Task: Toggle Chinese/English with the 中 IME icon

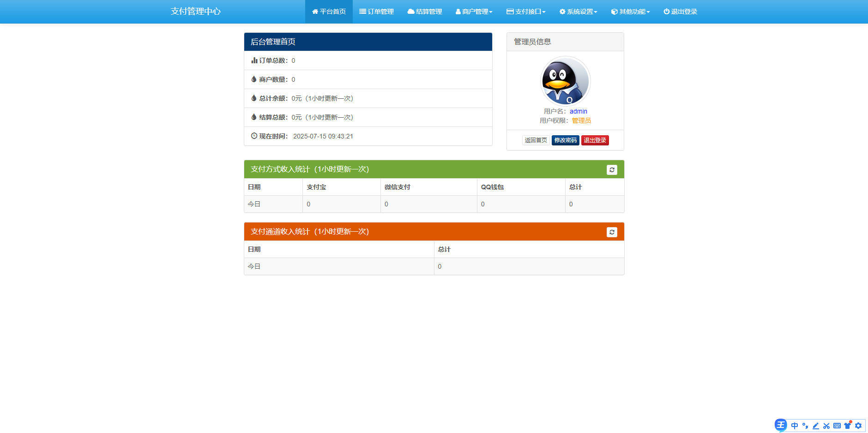Action: coord(795,425)
